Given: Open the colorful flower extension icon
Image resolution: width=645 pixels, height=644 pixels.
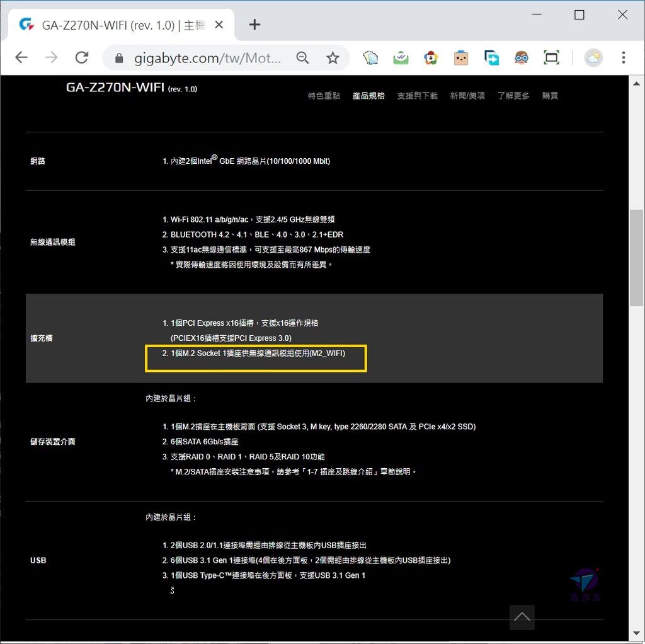Looking at the screenshot, I should (431, 57).
